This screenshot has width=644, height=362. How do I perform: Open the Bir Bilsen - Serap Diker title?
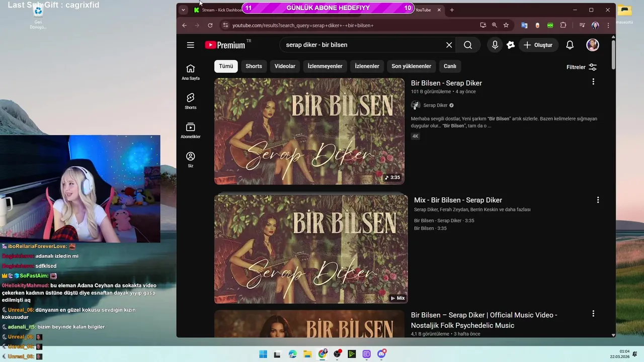click(x=446, y=83)
